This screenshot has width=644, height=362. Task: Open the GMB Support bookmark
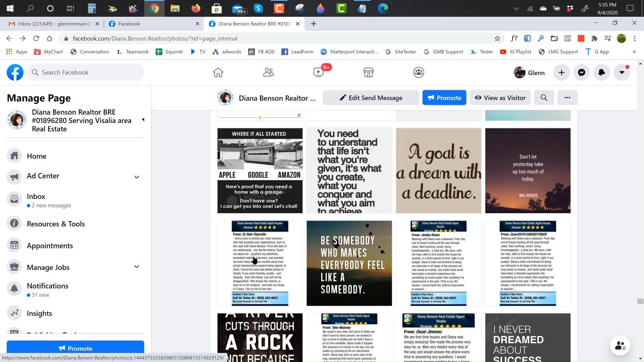tap(443, 52)
